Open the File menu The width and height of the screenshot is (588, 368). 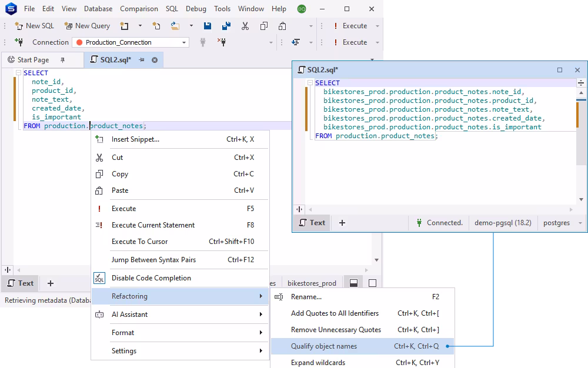coord(29,9)
